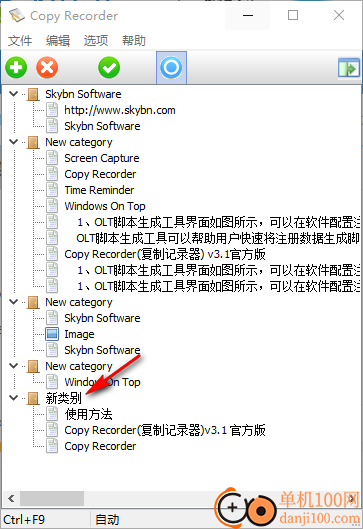363x529 pixels.
Task: Select Copy Recorder(复制记录器) v3.1官方版 in New category
Action: 165,254
